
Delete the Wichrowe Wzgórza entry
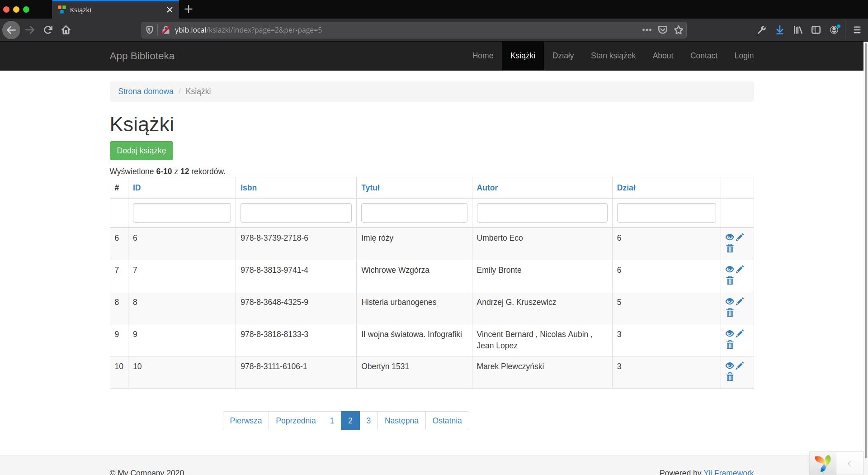tap(730, 280)
